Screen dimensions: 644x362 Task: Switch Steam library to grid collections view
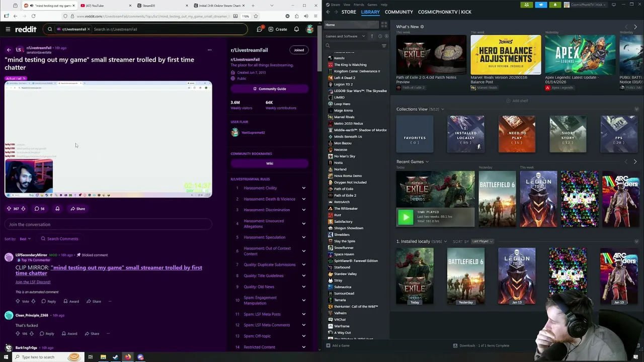[384, 25]
